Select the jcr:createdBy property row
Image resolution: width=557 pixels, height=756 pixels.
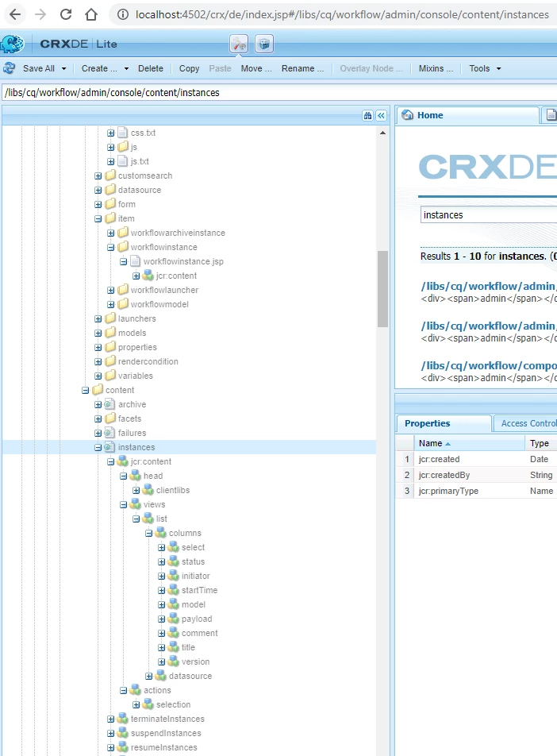pyautogui.click(x=476, y=475)
